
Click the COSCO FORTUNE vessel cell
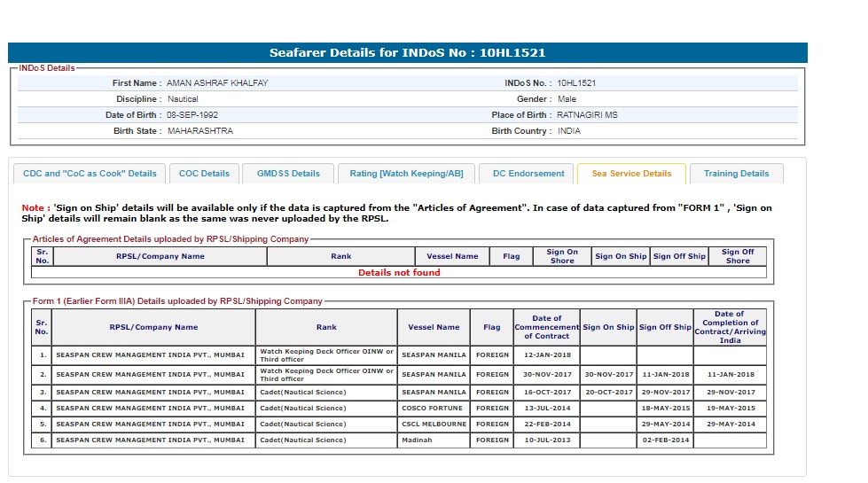(x=432, y=409)
